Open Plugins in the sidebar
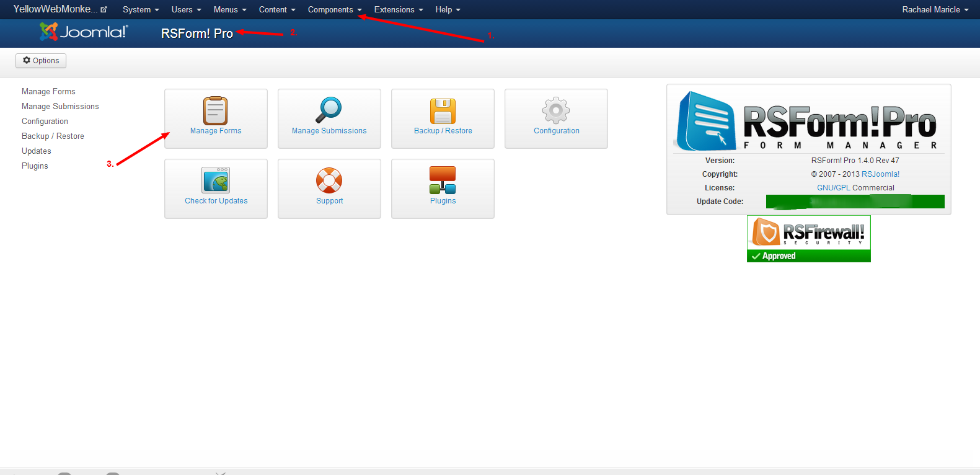Viewport: 980px width, 475px height. 35,166
